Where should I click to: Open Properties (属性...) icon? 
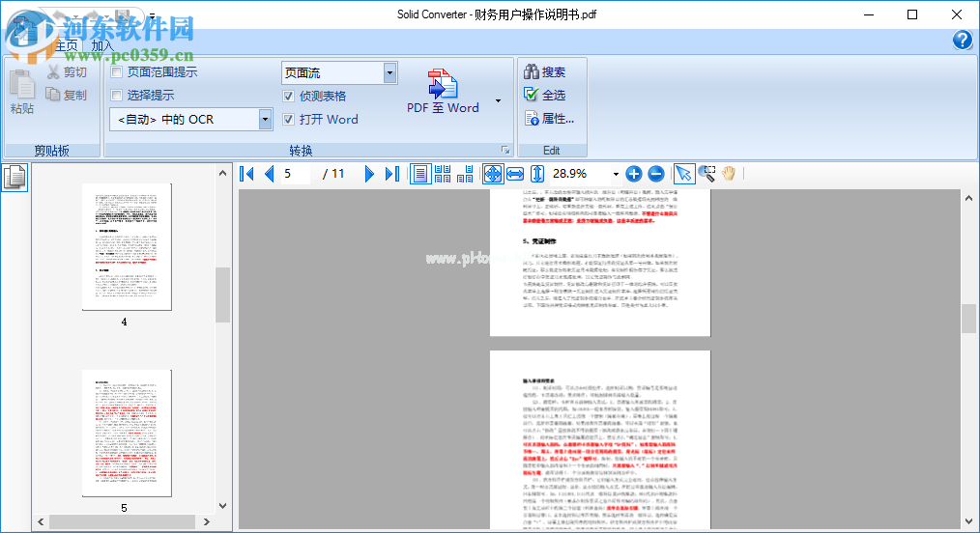532,118
